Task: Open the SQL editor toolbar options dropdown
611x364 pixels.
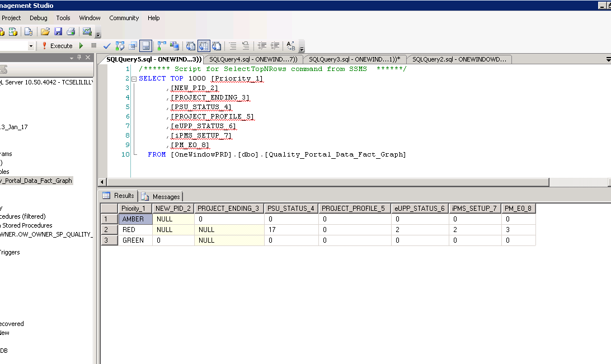Action: pyautogui.click(x=302, y=48)
